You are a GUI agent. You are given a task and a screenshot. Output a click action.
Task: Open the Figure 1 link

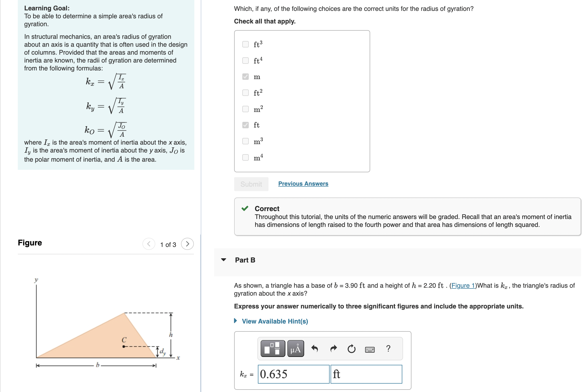point(463,285)
